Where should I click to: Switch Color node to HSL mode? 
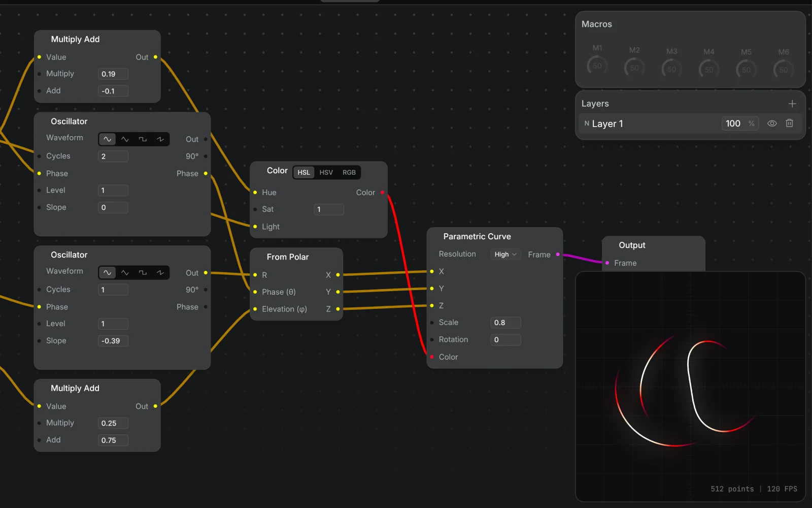(303, 172)
